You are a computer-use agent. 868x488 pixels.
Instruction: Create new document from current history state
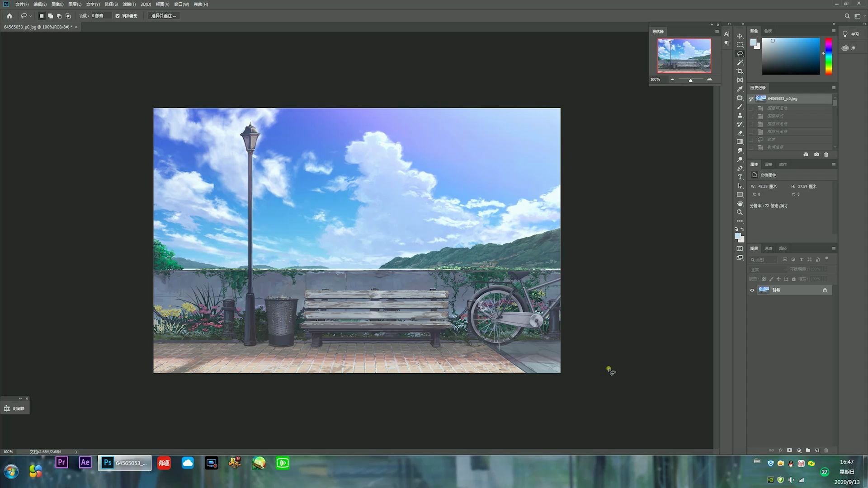point(806,155)
